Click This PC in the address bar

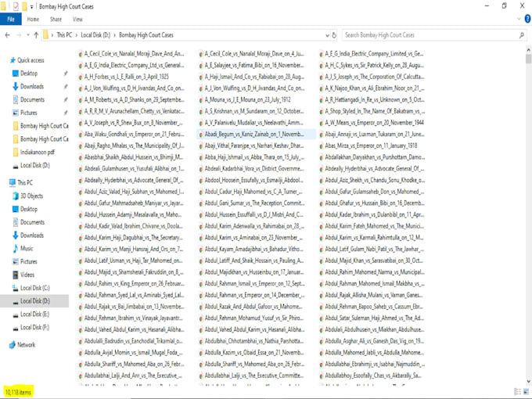pos(64,35)
